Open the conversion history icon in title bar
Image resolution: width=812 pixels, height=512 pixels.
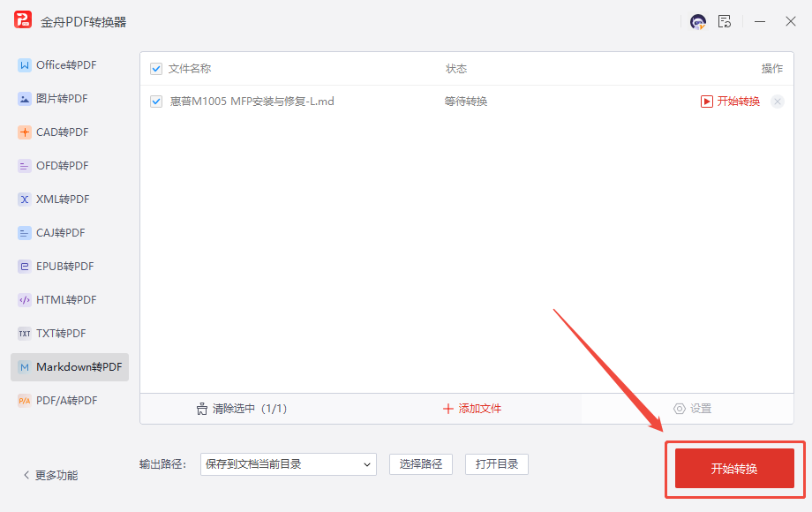point(725,22)
